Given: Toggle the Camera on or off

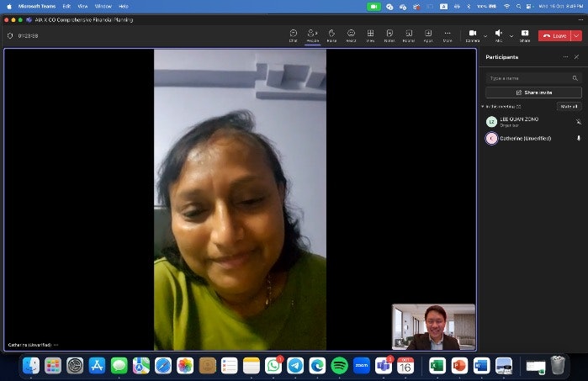Looking at the screenshot, I should point(472,34).
